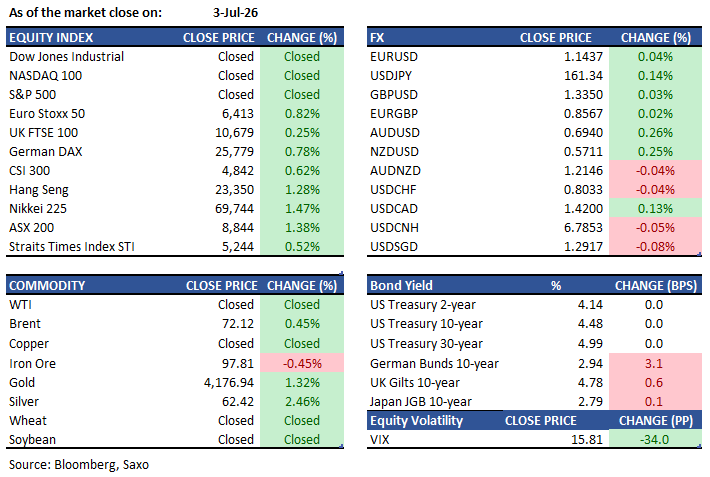Select the Brent 72.12 close price
Viewport: 710px width, 477px height.
238,324
